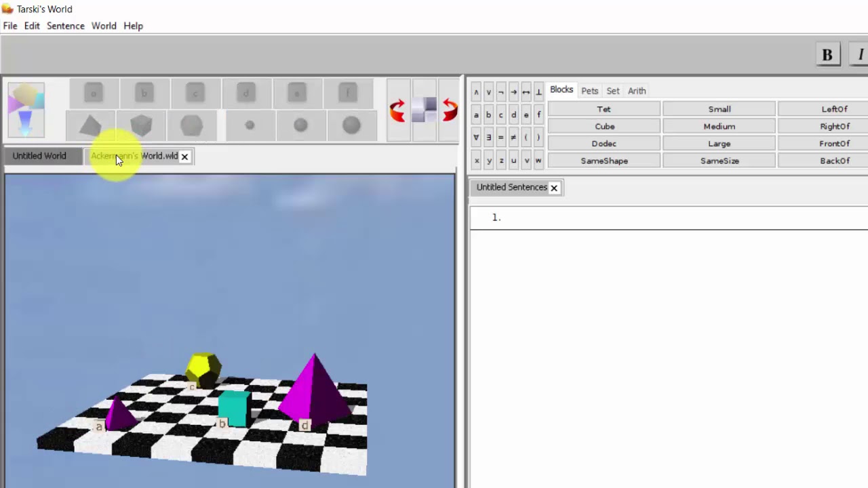This screenshot has height=488, width=868.
Task: Rotate world with left red arrow
Action: pos(398,110)
